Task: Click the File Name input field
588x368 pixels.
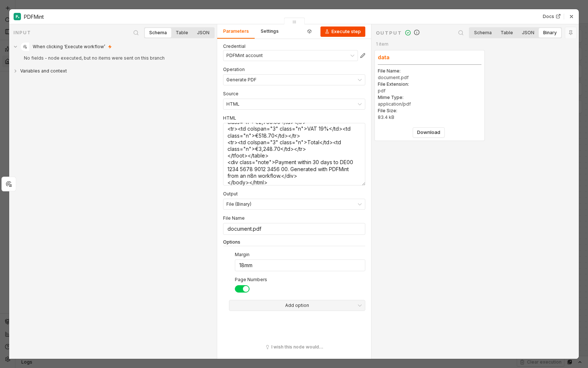Action: (x=294, y=229)
